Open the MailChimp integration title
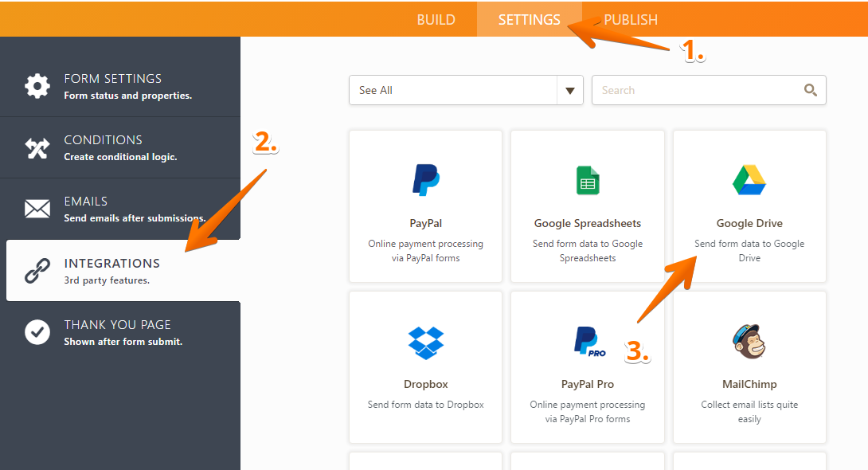The width and height of the screenshot is (868, 470). (x=749, y=384)
